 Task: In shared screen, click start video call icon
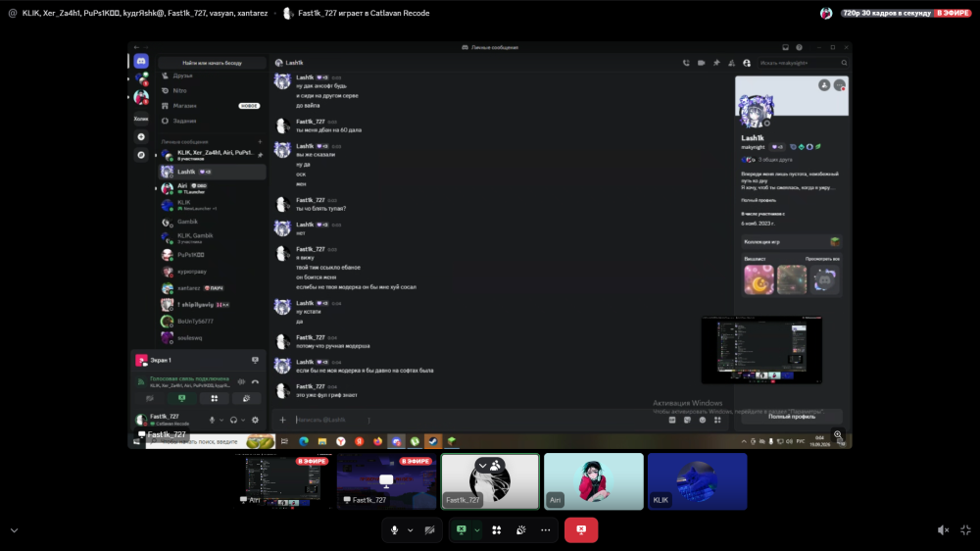tap(702, 63)
